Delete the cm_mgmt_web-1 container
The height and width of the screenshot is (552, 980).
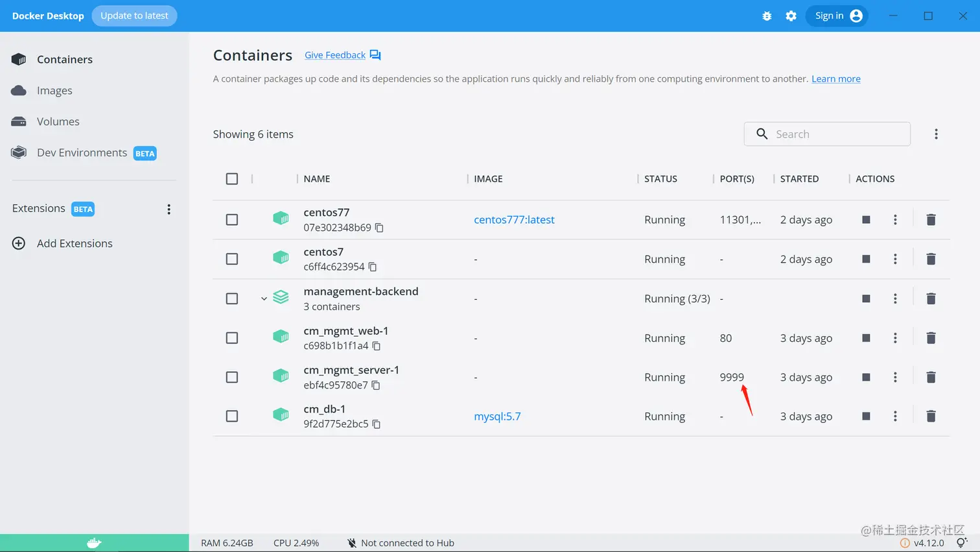click(x=931, y=338)
